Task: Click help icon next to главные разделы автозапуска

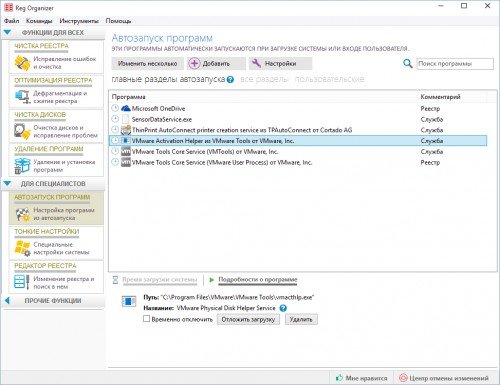Action: click(x=230, y=80)
